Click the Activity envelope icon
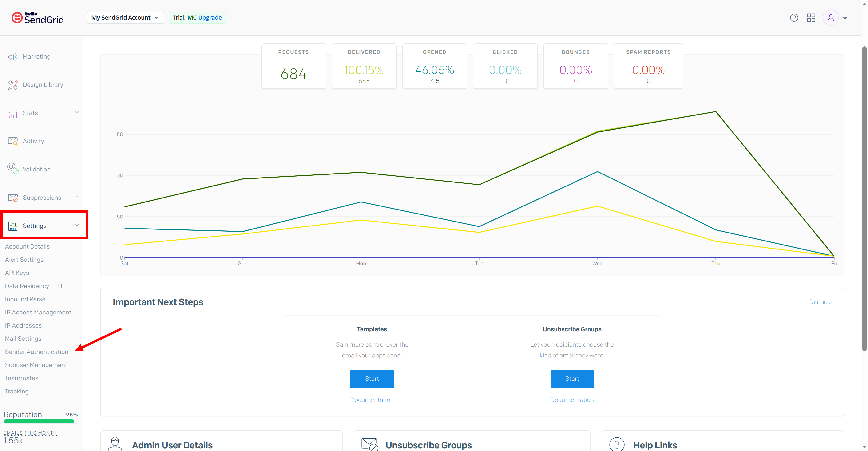Screen dimensions: 868x451 [13, 141]
